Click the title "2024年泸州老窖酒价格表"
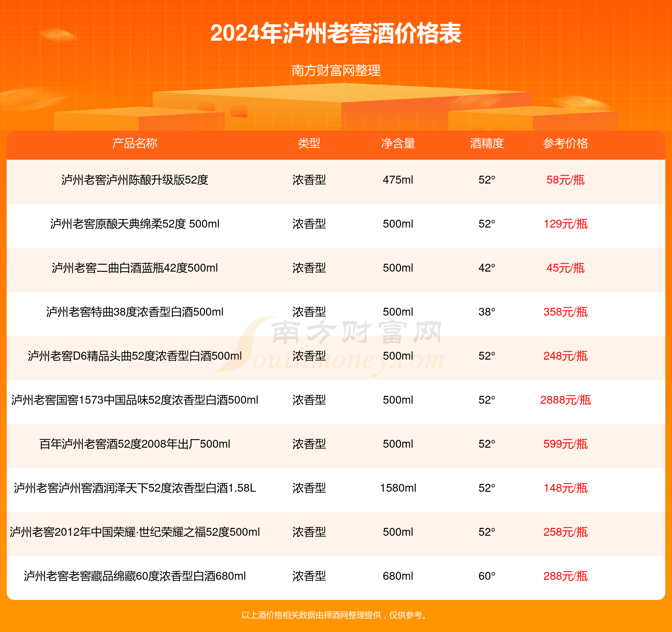The width and height of the screenshot is (672, 632). click(336, 33)
